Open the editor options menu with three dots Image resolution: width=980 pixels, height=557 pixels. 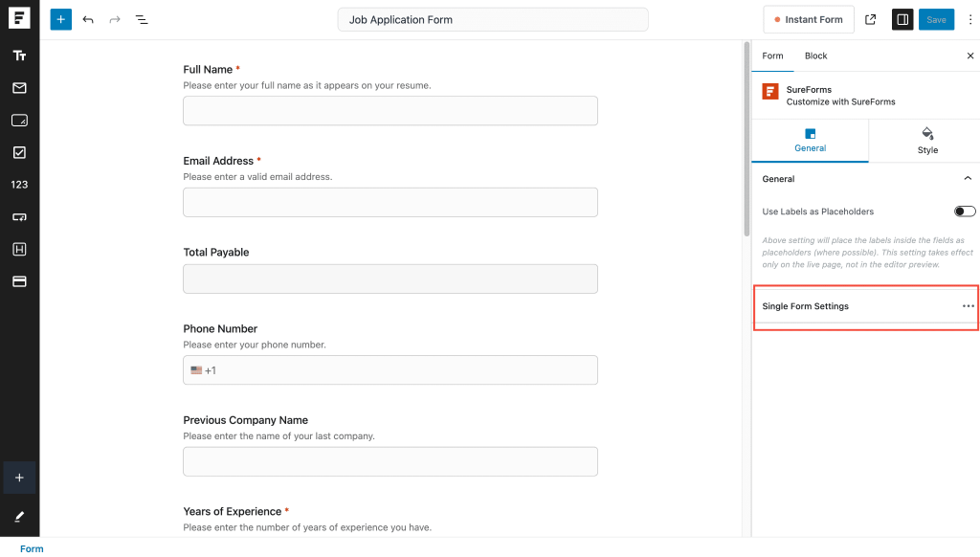pyautogui.click(x=969, y=19)
